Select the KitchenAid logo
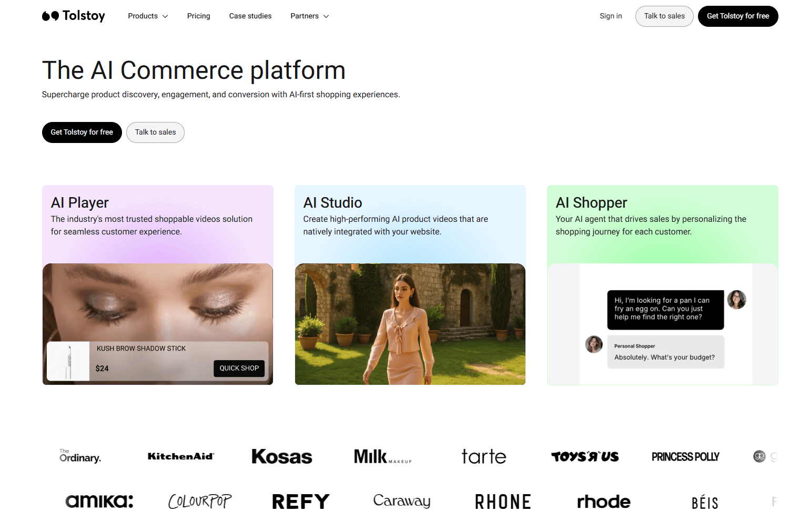This screenshot has width=810, height=532. (181, 456)
